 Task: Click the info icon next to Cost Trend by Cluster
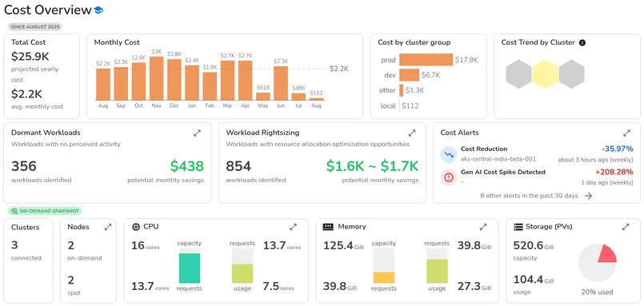(x=582, y=42)
